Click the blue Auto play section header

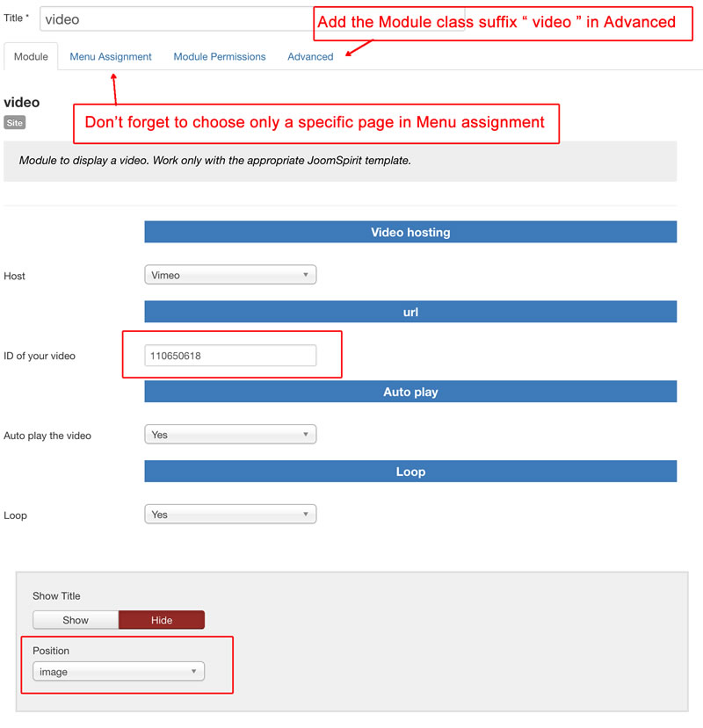click(410, 392)
